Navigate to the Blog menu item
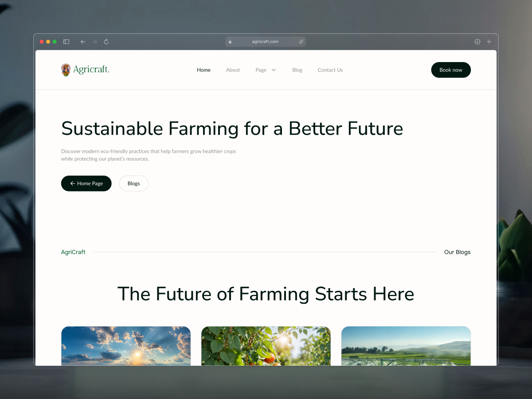532x399 pixels. [x=297, y=70]
